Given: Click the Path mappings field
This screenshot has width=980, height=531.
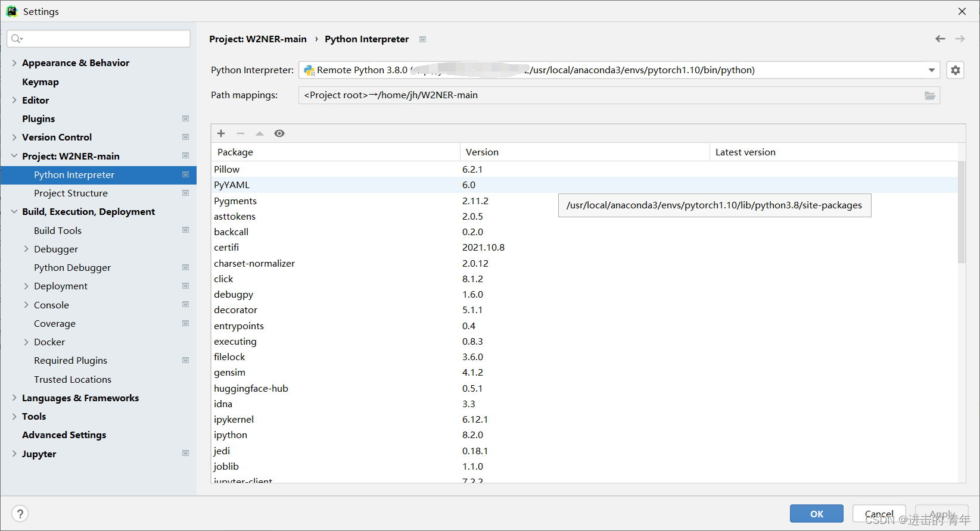Looking at the screenshot, I should [x=619, y=95].
